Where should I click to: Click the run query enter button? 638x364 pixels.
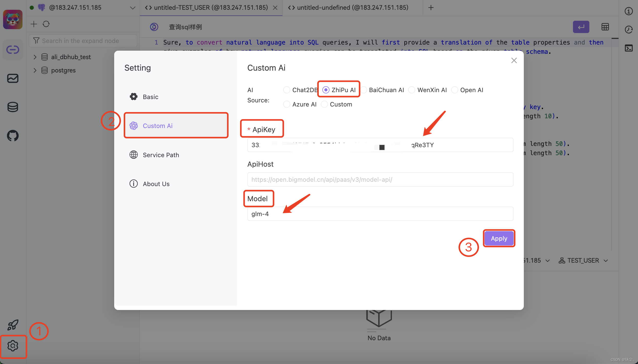pos(581,27)
